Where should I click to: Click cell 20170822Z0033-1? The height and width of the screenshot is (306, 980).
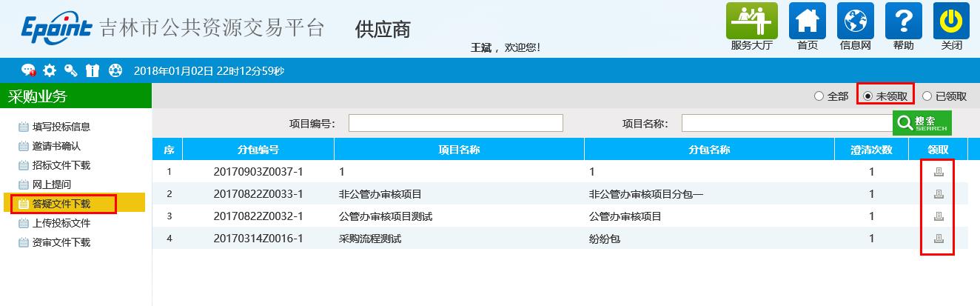pyautogui.click(x=258, y=194)
